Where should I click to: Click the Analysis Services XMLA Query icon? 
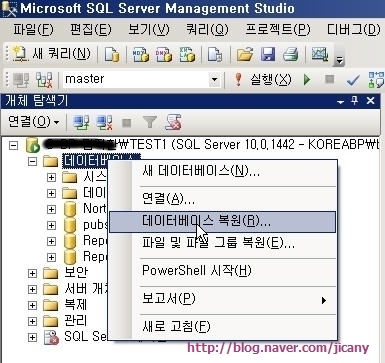coord(187,54)
